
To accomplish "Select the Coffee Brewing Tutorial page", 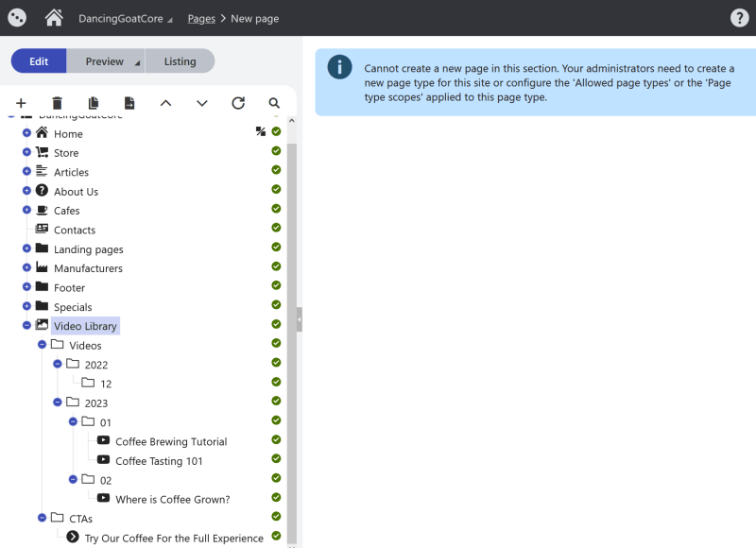I will 171,442.
